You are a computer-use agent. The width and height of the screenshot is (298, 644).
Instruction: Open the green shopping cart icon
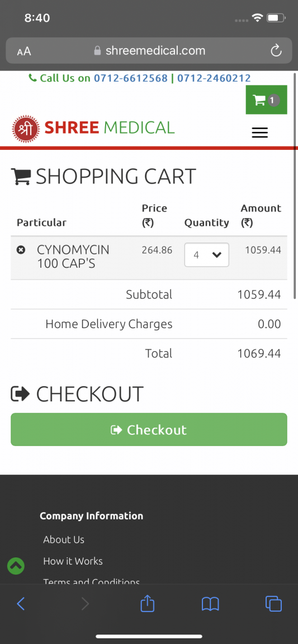tap(266, 100)
